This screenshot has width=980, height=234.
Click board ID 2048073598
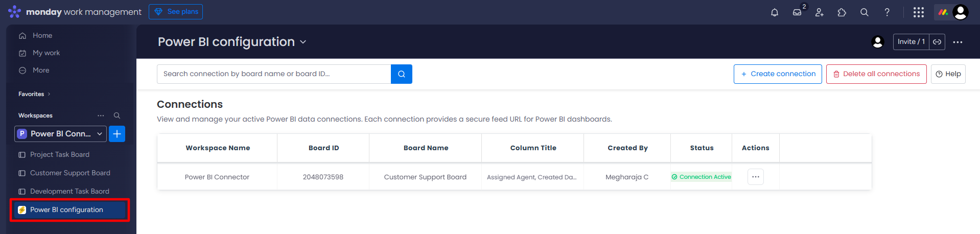[323, 177]
